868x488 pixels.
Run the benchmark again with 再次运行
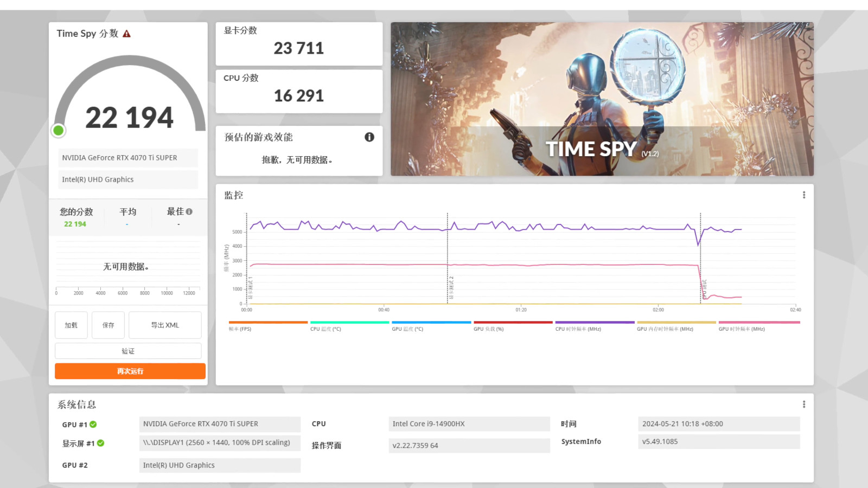click(130, 371)
